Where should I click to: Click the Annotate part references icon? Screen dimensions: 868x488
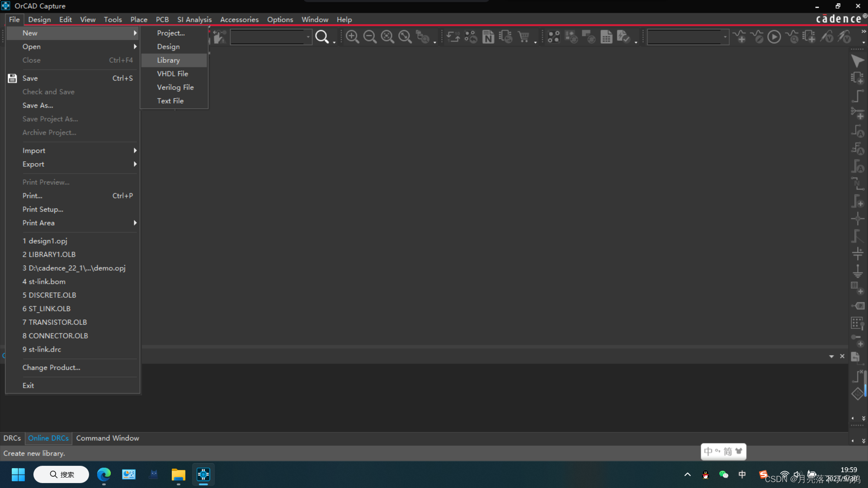point(453,37)
